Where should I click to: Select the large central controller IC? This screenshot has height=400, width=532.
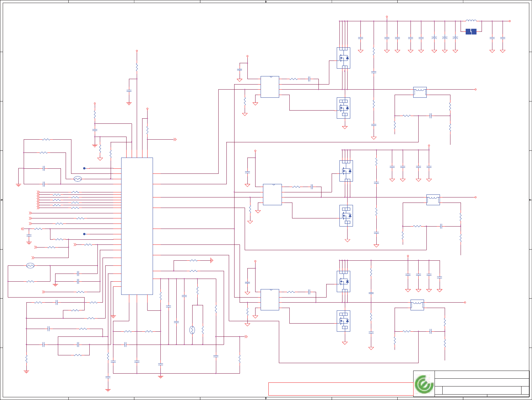[137, 226]
